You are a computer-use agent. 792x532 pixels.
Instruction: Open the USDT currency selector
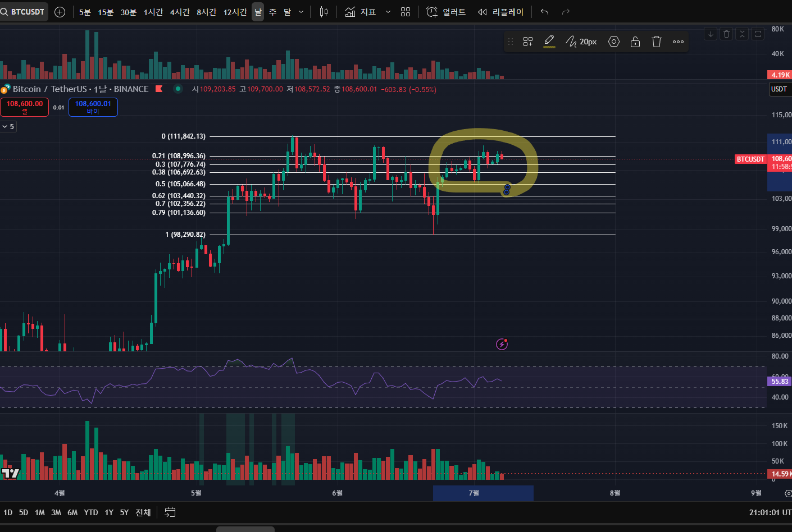[780, 89]
